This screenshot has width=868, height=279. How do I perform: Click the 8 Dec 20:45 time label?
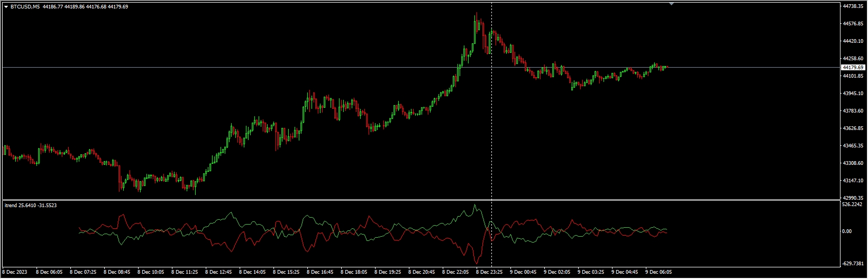click(422, 272)
